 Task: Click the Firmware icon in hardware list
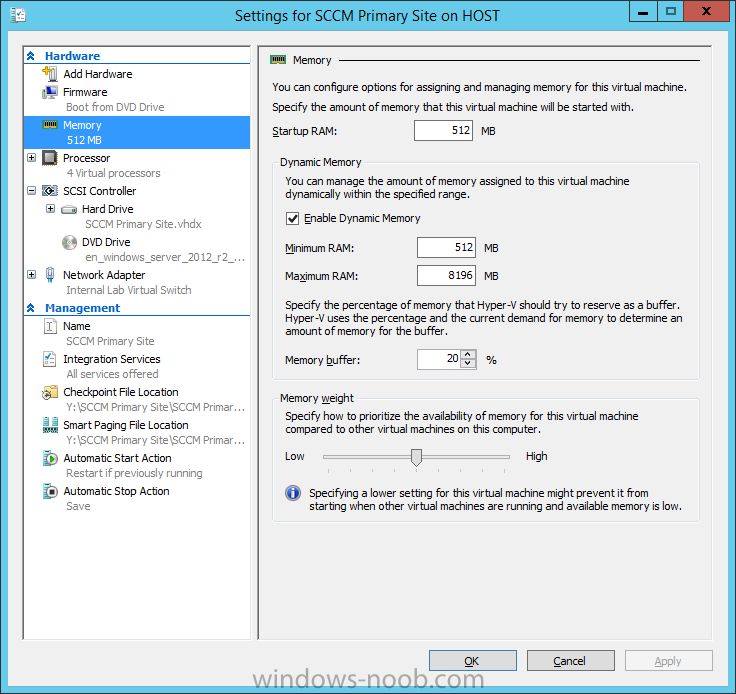click(50, 92)
